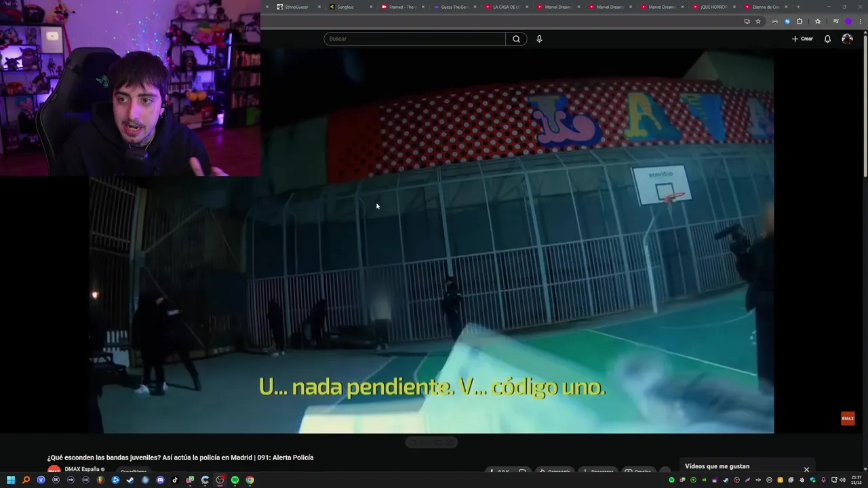The height and width of the screenshot is (488, 868).
Task: Open Windows taskbar search
Action: [x=26, y=480]
